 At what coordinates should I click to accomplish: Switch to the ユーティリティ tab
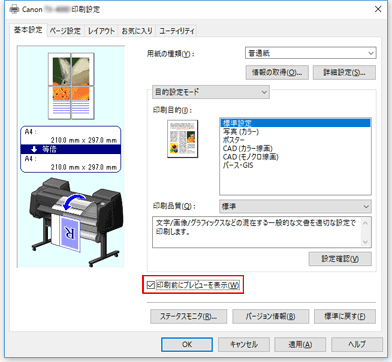tap(176, 31)
